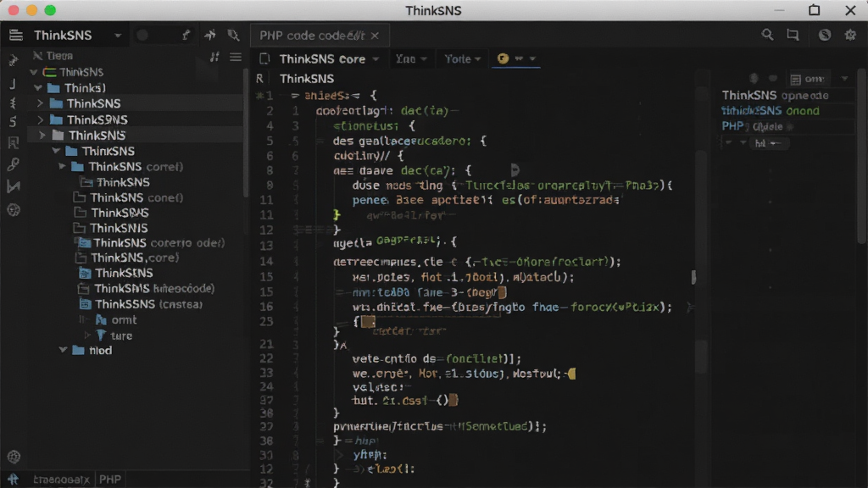Viewport: 868px width, 488px height.
Task: Click the Tieea tree panel header label
Action: [x=59, y=56]
